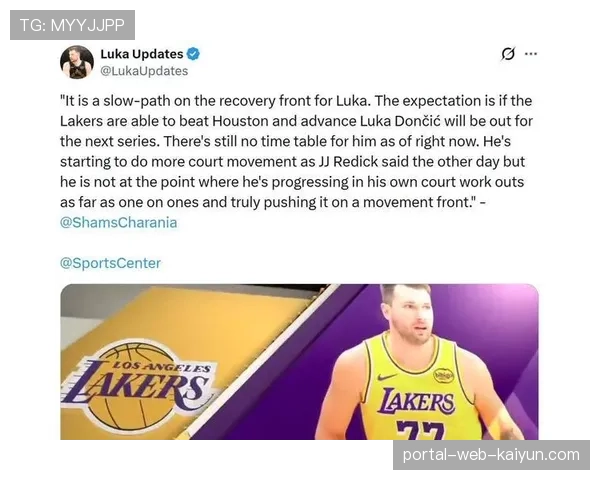Click the number 77 on the jersey
This screenshot has height=480, width=600.
[x=420, y=430]
